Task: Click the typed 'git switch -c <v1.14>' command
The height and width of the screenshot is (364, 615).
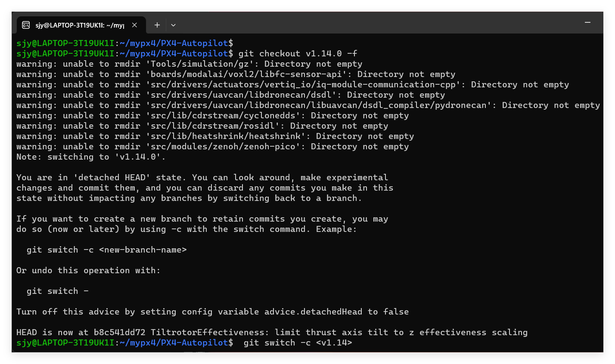Action: coord(298,343)
